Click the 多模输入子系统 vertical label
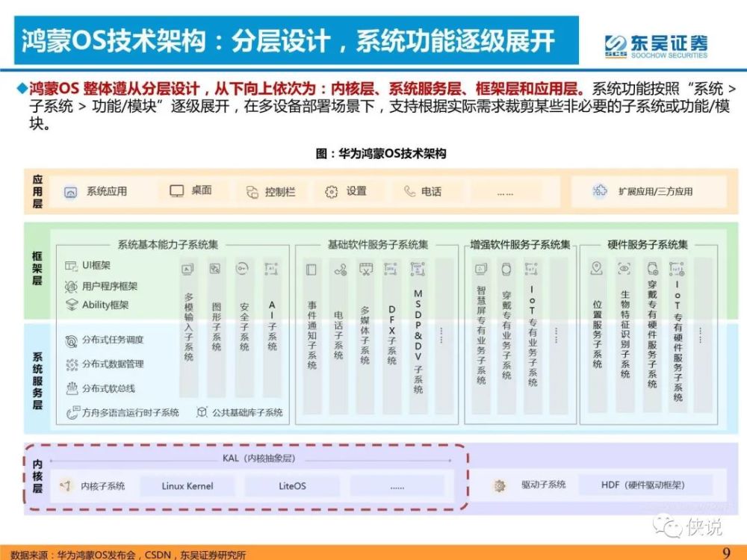 [x=189, y=327]
